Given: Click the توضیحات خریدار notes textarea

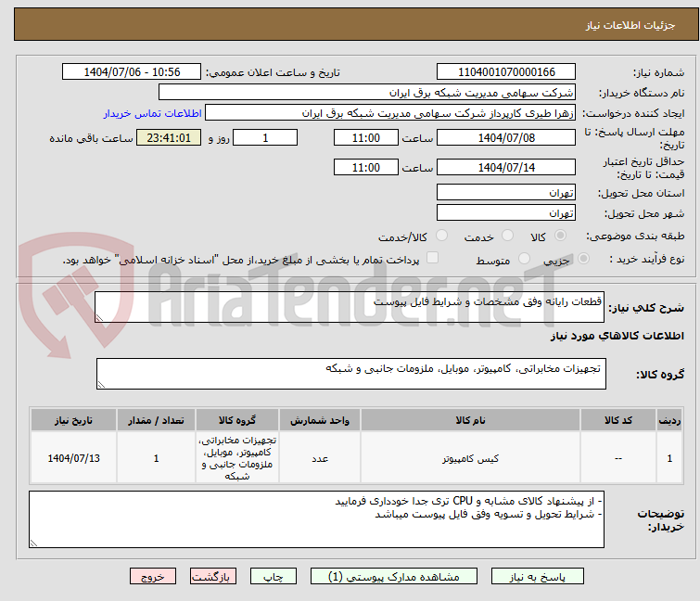Looking at the screenshot, I should (x=316, y=519).
